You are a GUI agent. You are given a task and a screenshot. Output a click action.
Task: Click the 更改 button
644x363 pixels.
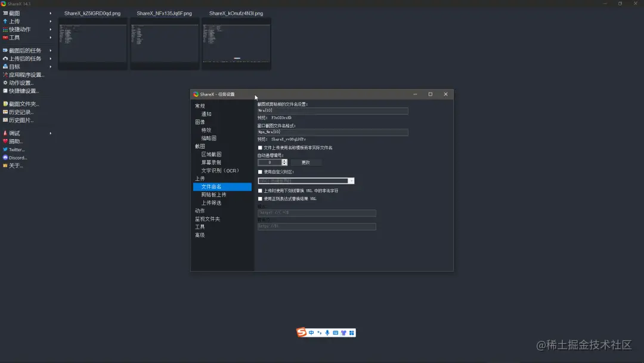[x=306, y=162]
